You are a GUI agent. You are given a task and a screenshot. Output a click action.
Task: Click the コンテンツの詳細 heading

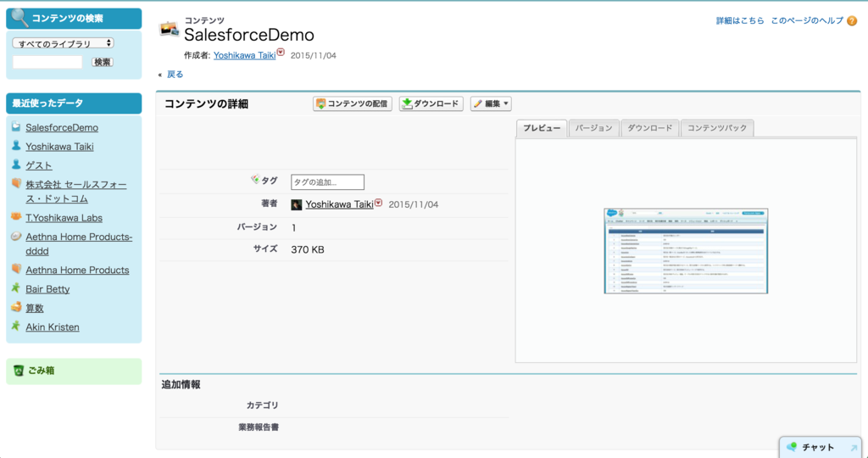(x=207, y=103)
